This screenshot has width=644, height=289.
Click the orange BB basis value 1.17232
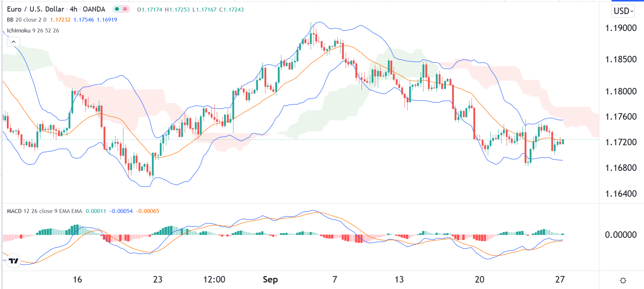[60, 20]
